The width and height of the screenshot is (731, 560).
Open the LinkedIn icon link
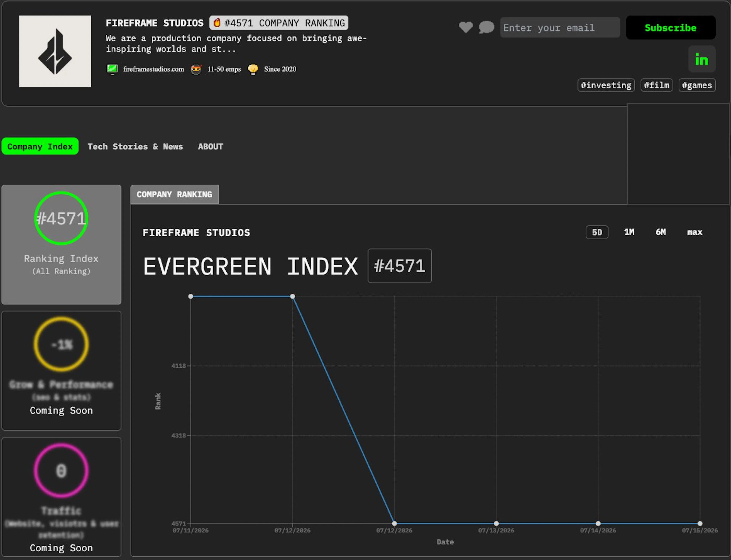[x=702, y=59]
